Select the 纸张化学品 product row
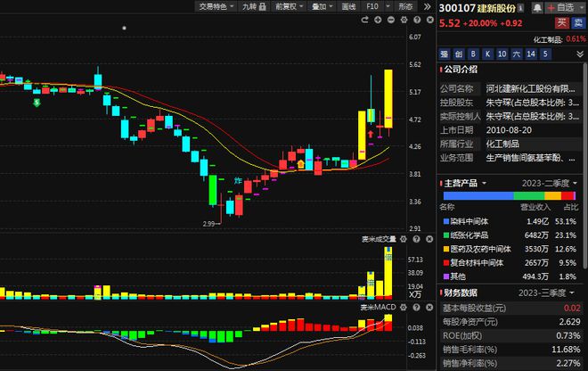588x371 pixels. [x=510, y=235]
